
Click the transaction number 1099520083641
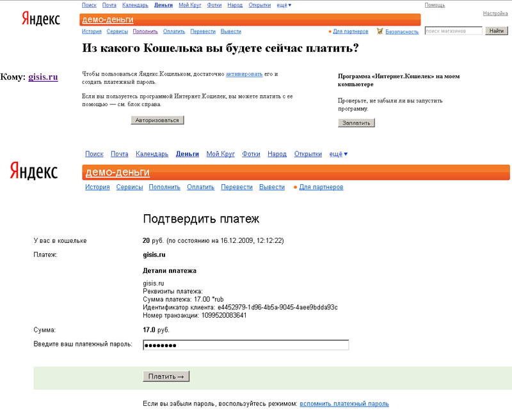[x=224, y=315]
